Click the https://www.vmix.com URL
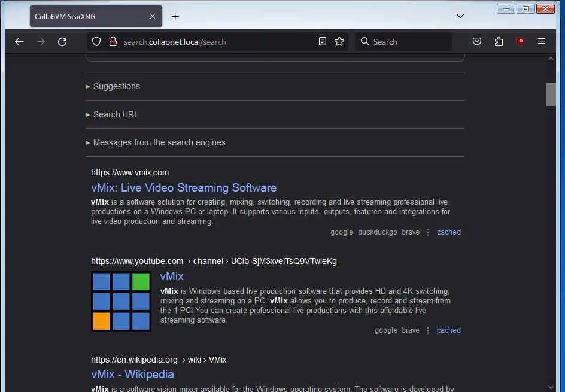The image size is (565, 392). [130, 172]
